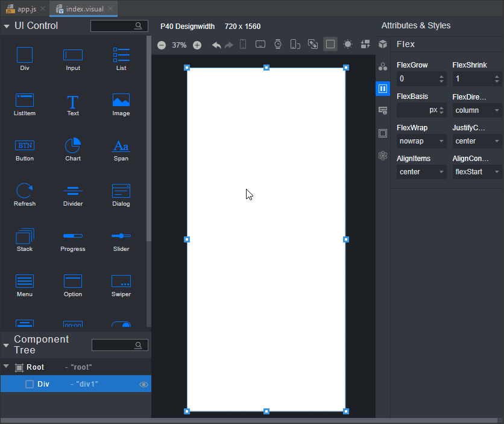
Task: Toggle light/dark mode sun icon
Action: pyautogui.click(x=348, y=44)
